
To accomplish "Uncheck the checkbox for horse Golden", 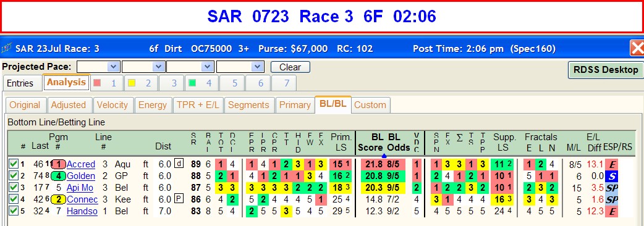I will click(x=13, y=176).
